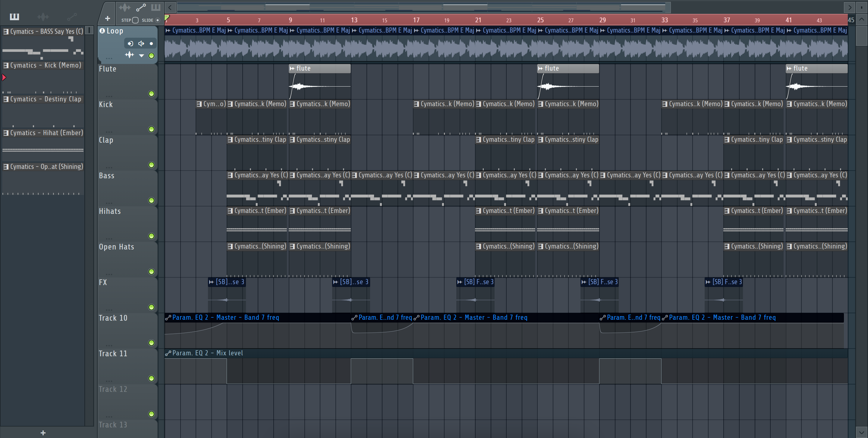The image size is (868, 438).
Task: Open menu of first Band 7 freq automation clip
Action: [168, 318]
